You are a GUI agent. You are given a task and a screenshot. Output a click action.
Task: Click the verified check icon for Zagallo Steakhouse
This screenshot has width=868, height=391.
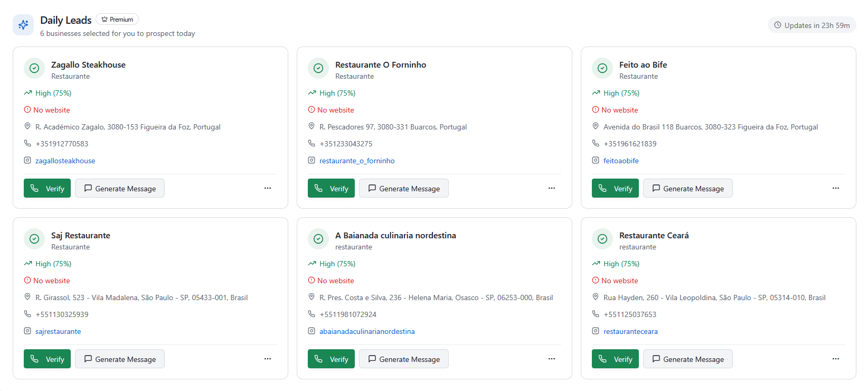(x=34, y=68)
